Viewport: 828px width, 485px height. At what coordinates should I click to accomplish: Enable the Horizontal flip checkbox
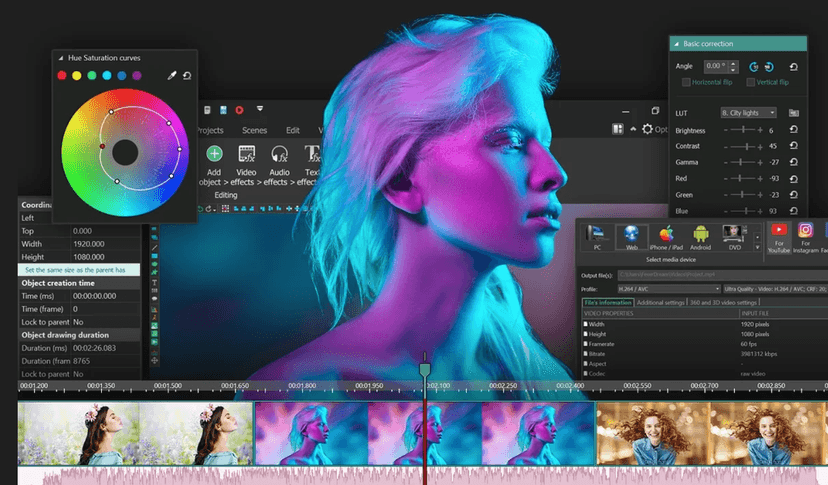click(686, 82)
